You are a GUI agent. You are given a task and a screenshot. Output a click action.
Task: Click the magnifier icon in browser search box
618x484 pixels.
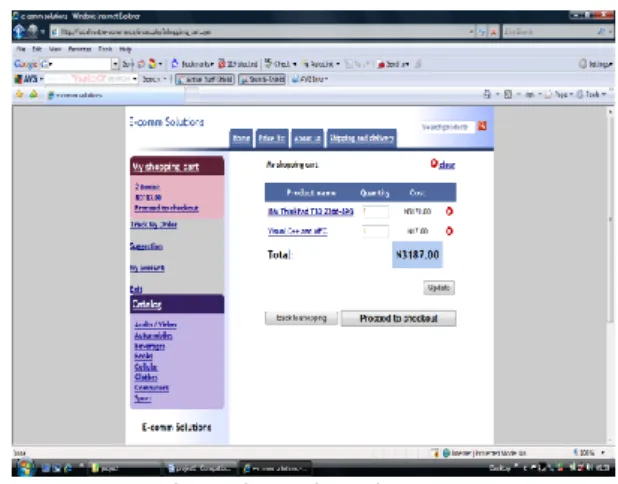601,32
